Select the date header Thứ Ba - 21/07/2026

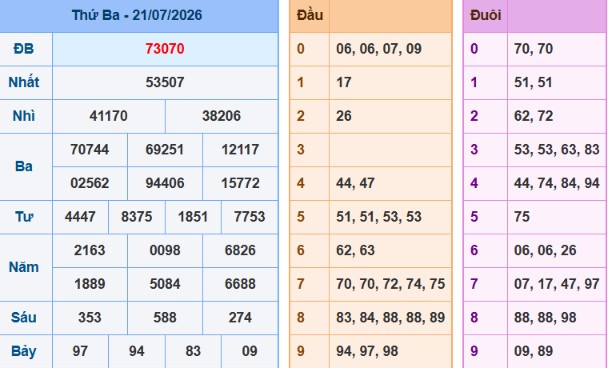[x=137, y=15]
